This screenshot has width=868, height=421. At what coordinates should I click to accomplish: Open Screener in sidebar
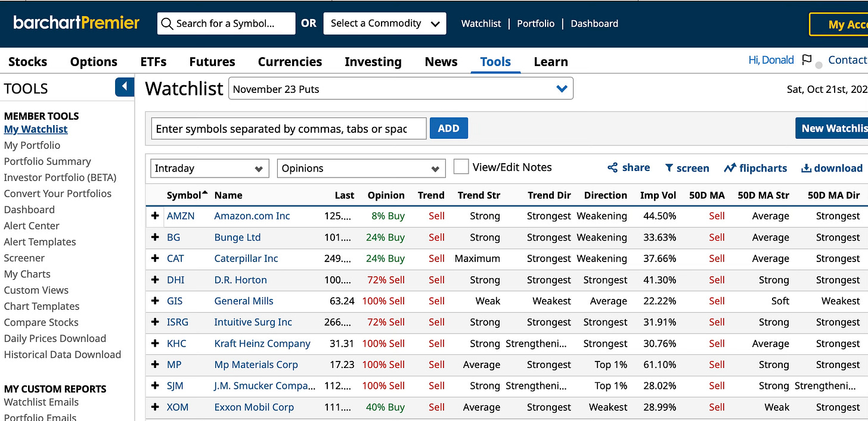[x=24, y=258]
